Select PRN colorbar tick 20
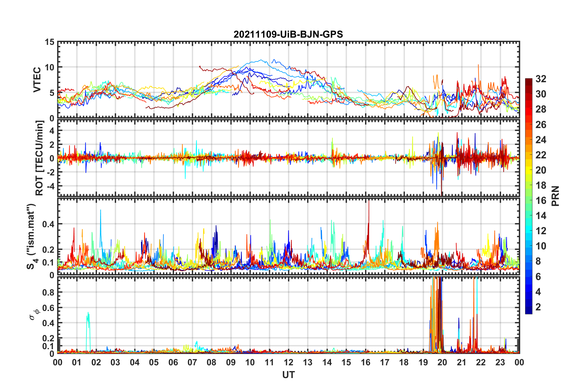This screenshot has height=392, width=577. pyautogui.click(x=541, y=170)
